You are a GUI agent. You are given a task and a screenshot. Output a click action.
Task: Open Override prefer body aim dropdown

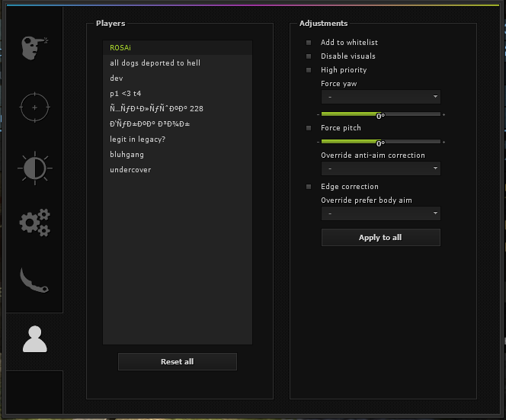click(x=381, y=213)
